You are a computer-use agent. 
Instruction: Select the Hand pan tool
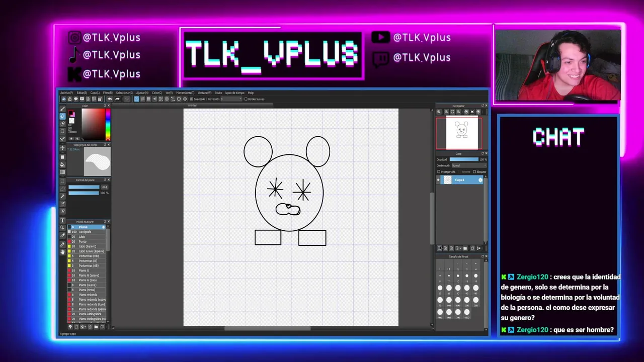tap(62, 252)
